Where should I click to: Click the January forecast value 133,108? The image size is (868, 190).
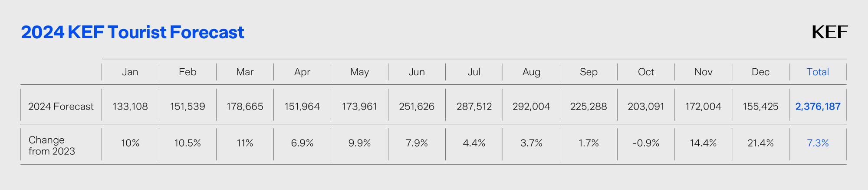130,107
